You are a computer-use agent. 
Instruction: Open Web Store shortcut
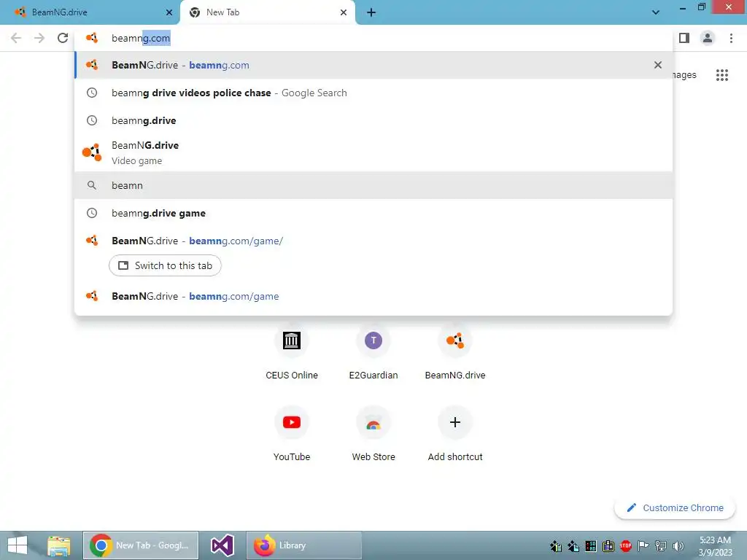(373, 435)
